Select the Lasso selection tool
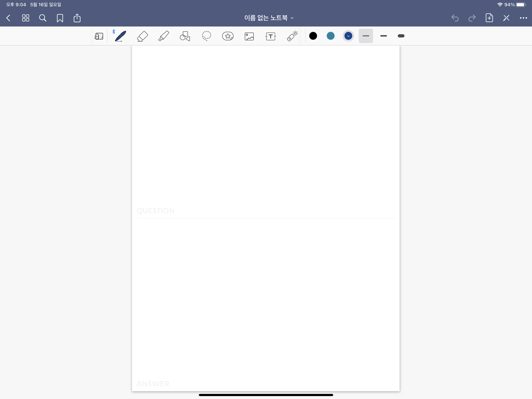Screen dimensions: 532x399 coord(206,36)
